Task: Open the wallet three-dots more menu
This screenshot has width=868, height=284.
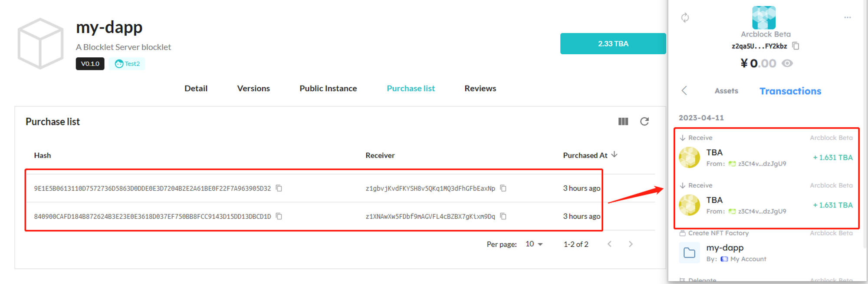Action: (x=847, y=18)
